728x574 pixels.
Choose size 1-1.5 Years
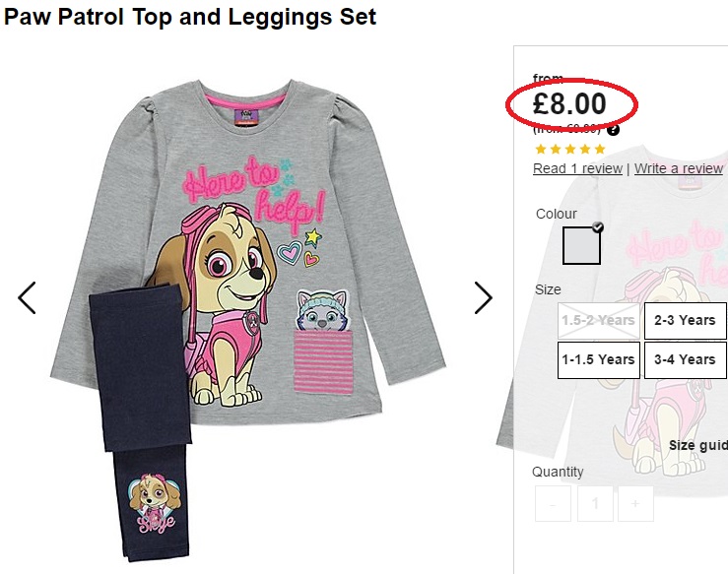[x=598, y=359]
